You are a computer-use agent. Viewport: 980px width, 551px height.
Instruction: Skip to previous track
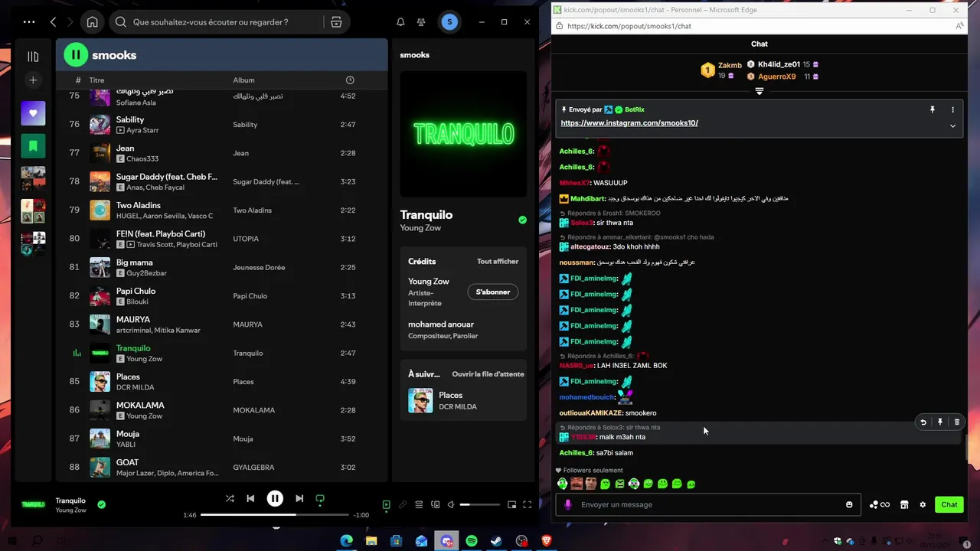tap(250, 498)
